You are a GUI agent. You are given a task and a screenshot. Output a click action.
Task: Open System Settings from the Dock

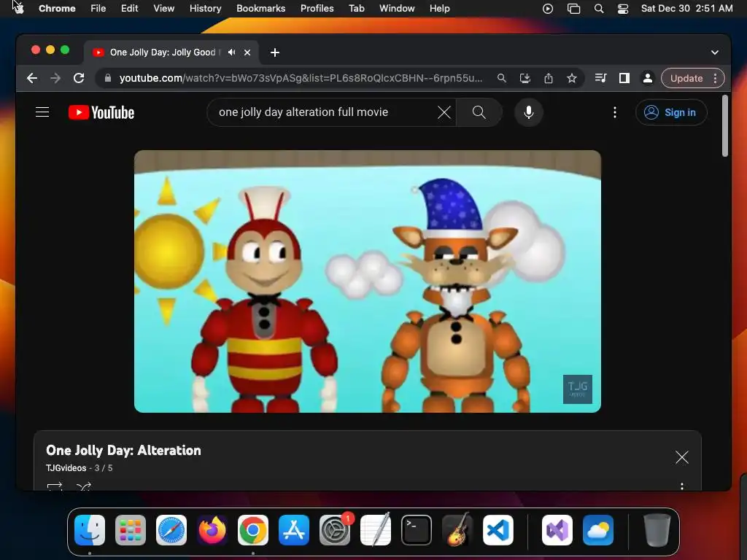(x=335, y=530)
